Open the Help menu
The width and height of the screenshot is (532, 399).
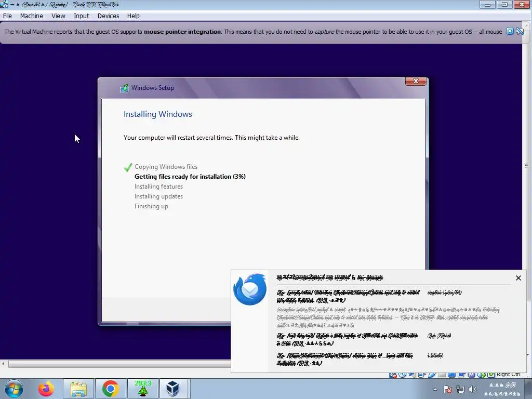(134, 16)
